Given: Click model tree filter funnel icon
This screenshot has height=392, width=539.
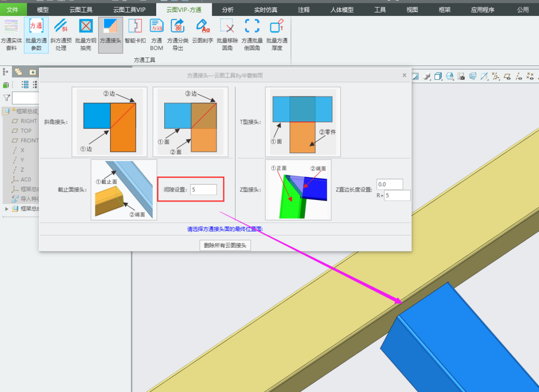Looking at the screenshot, I should tap(6, 98).
